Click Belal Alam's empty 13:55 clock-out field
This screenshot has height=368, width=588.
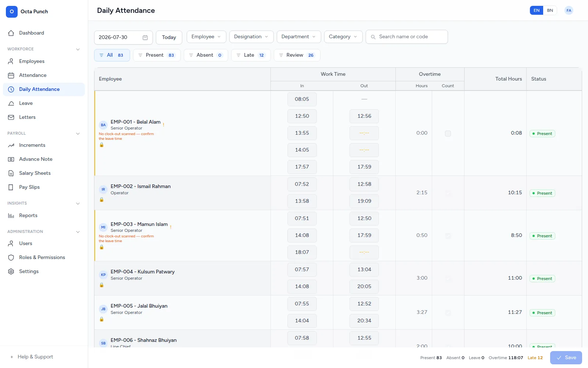point(364,133)
